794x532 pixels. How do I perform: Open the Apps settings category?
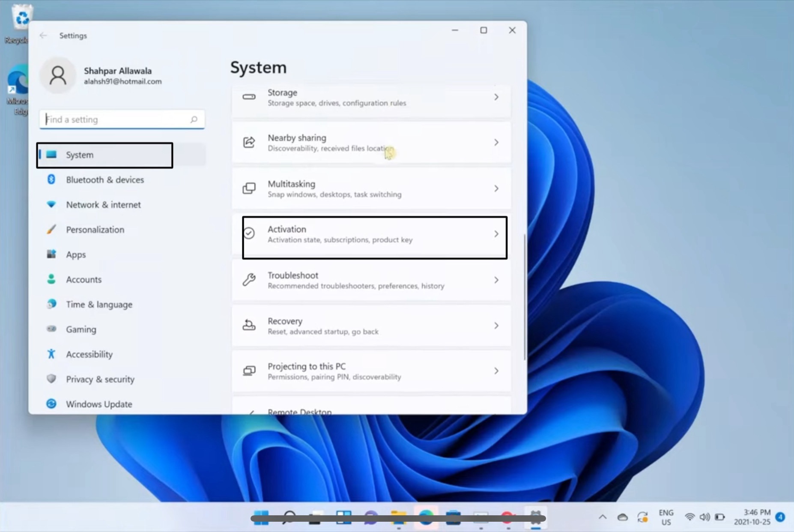pyautogui.click(x=122, y=254)
